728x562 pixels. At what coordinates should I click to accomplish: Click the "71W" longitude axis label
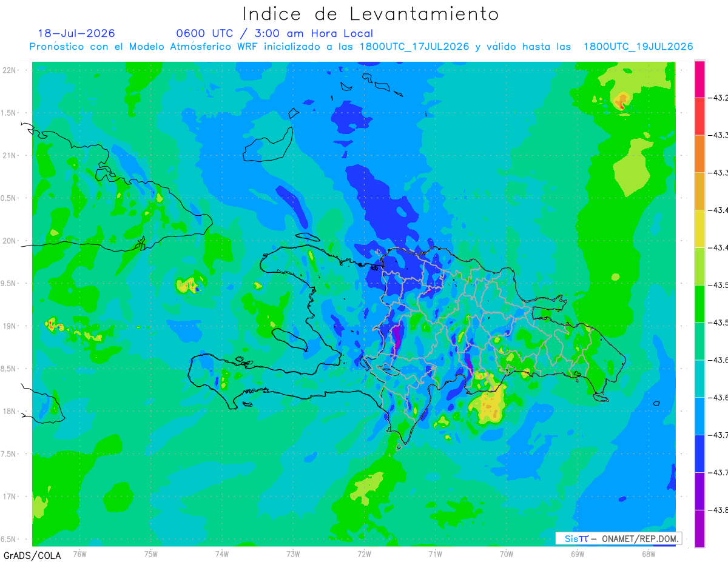(435, 554)
